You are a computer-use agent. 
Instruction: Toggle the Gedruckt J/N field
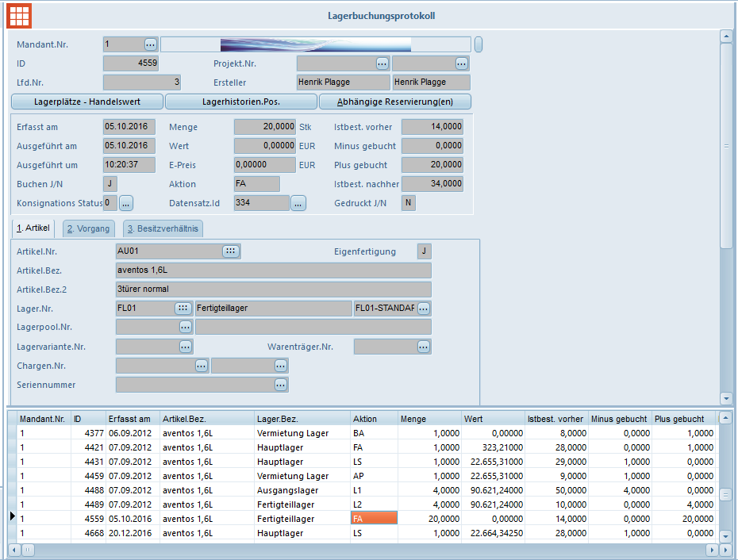pyautogui.click(x=408, y=203)
